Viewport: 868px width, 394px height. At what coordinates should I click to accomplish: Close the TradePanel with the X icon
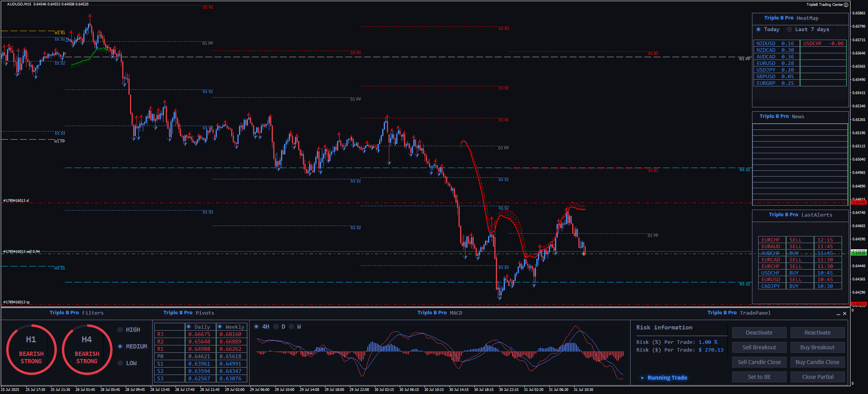click(845, 313)
